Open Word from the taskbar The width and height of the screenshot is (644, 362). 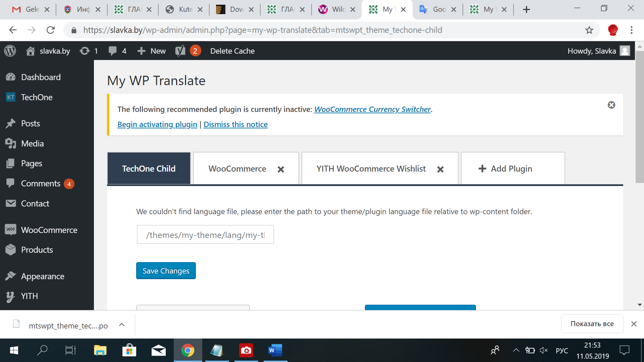tap(275, 351)
